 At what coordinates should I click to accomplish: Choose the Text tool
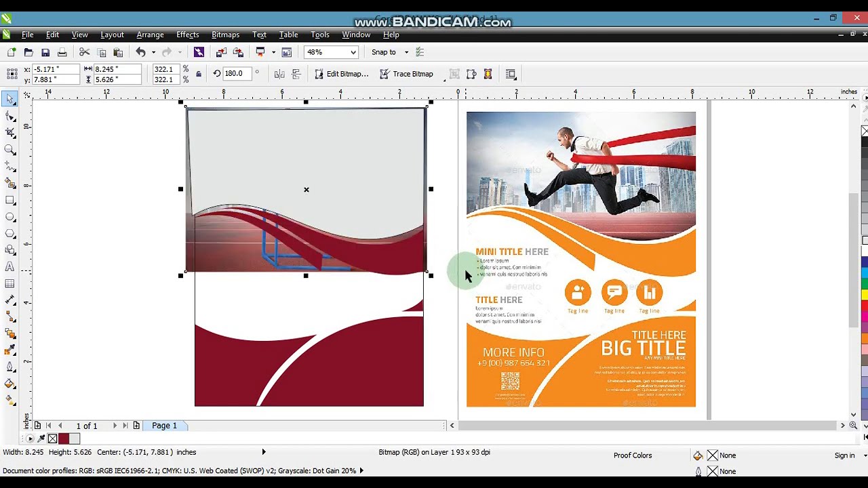10,267
